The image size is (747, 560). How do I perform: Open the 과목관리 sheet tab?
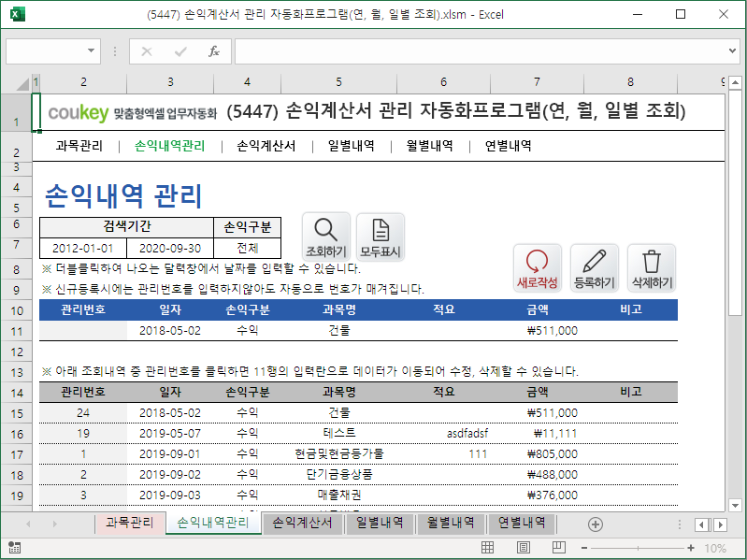[130, 523]
